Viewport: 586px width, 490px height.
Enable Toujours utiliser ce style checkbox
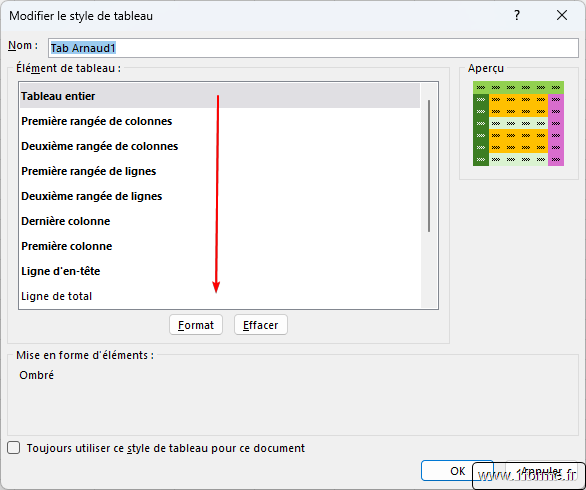pyautogui.click(x=14, y=448)
